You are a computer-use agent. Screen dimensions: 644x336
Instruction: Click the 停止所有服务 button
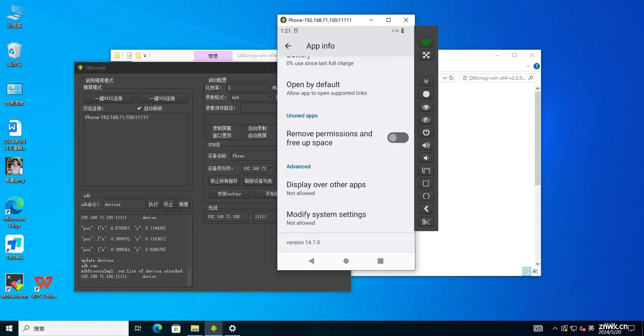(x=224, y=181)
